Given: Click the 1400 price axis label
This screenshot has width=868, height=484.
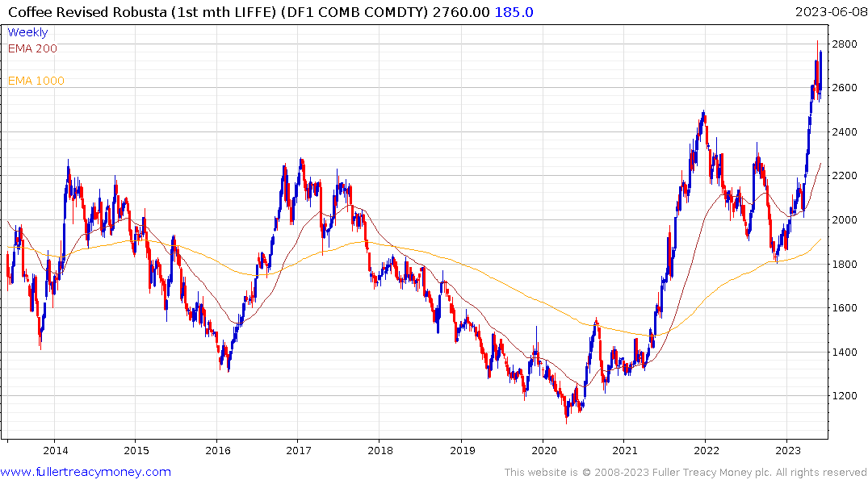Looking at the screenshot, I should (845, 353).
